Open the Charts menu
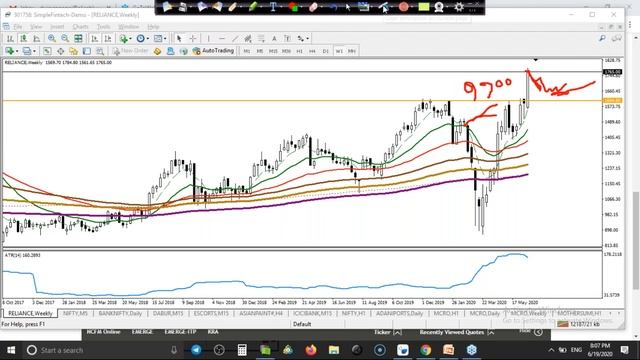This screenshot has width=640, height=360. tap(80, 27)
